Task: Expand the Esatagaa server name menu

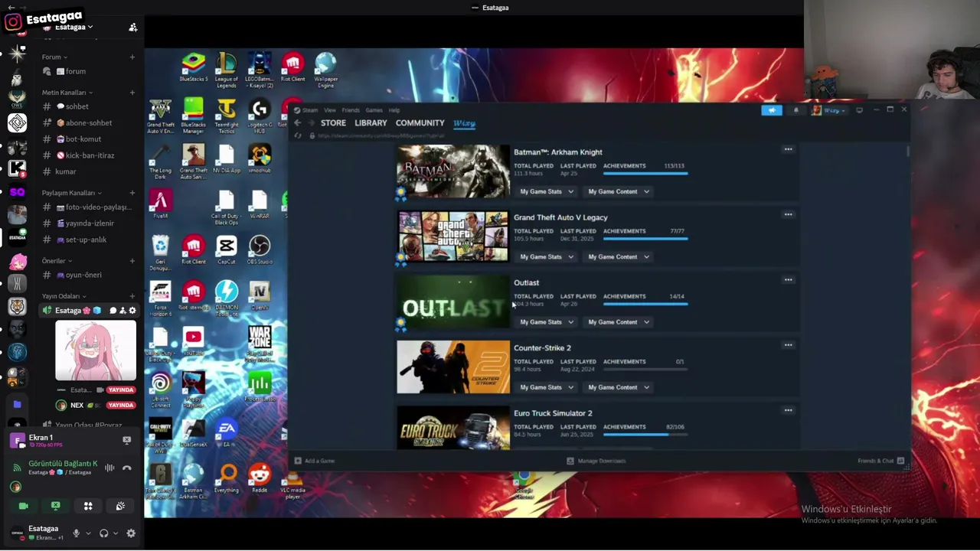Action: coord(74,28)
